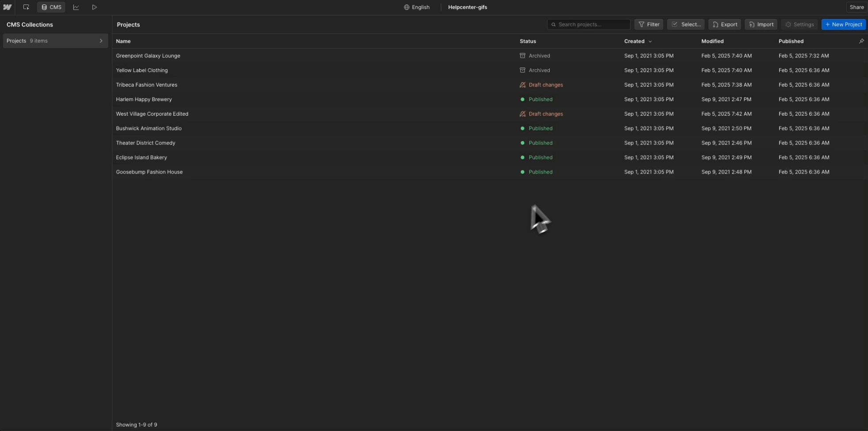The height and width of the screenshot is (431, 868).
Task: Click Modified date Feb 5, 2025 7:42 AM
Action: pos(727,114)
